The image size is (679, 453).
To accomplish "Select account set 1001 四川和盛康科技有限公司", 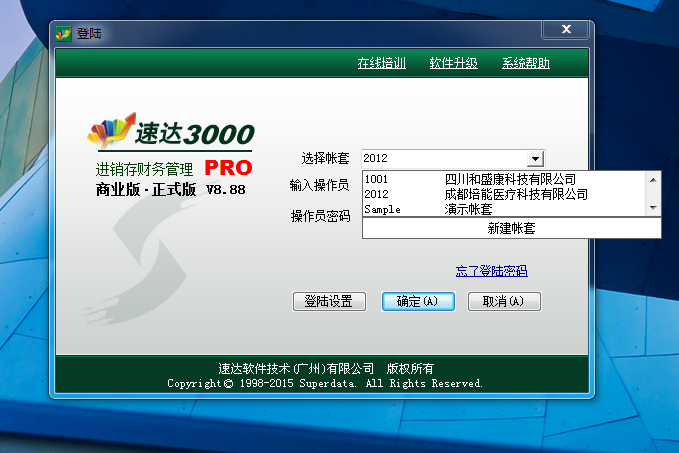I will point(505,179).
